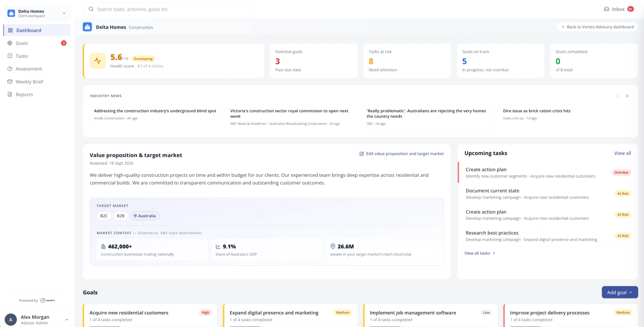Select the B2B target market chip
This screenshot has height=327, width=644.
tap(120, 216)
